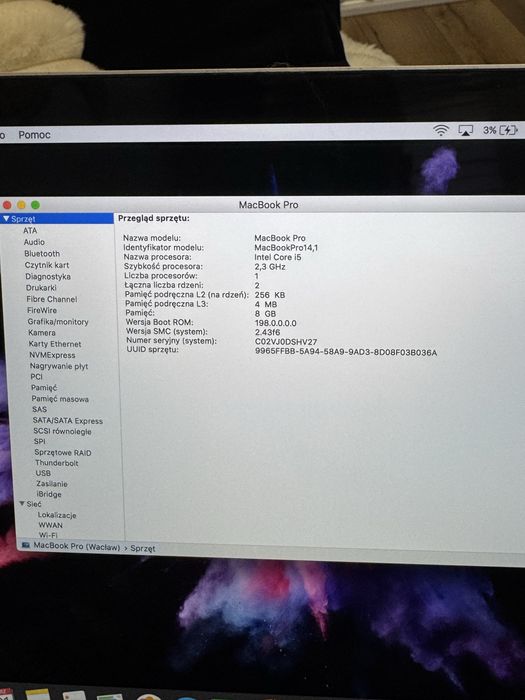Click the Łączna liczba rdzeni label
Screen dimensions: 525x700
point(164,285)
